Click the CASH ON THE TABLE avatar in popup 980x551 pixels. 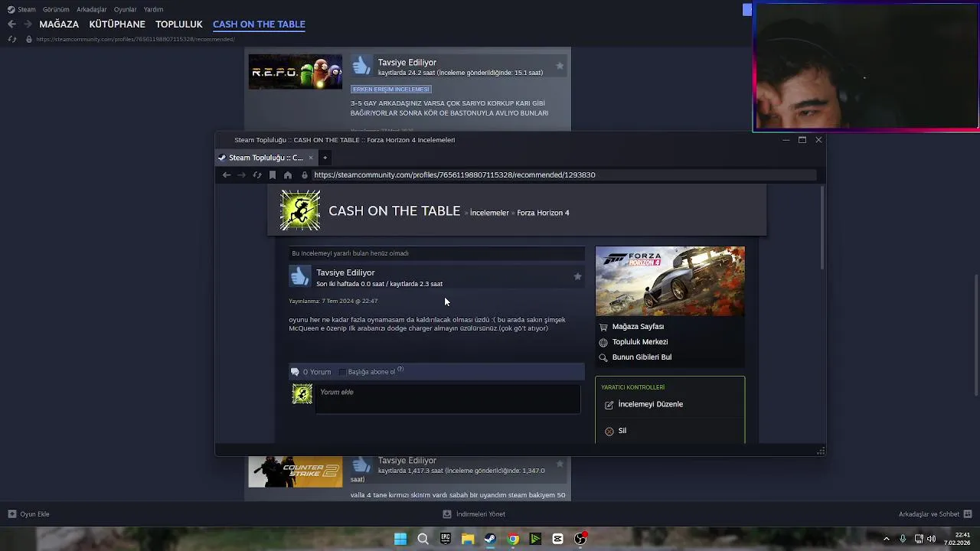pos(300,210)
